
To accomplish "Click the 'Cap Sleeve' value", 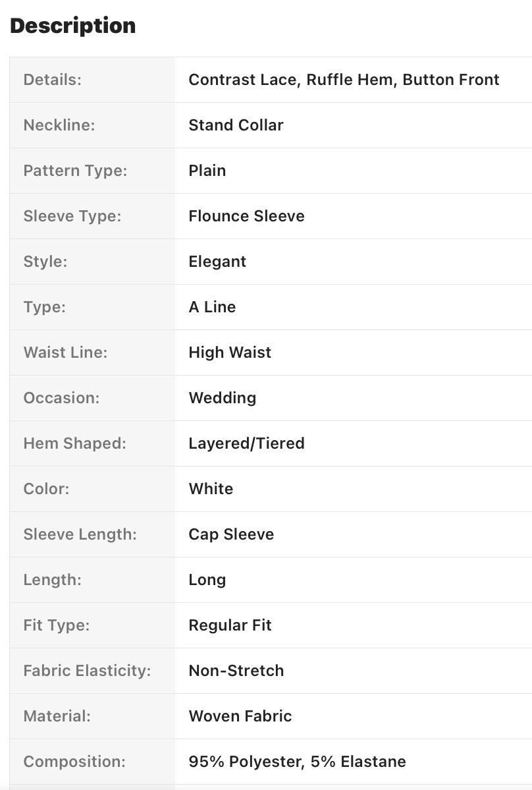I will 231,534.
